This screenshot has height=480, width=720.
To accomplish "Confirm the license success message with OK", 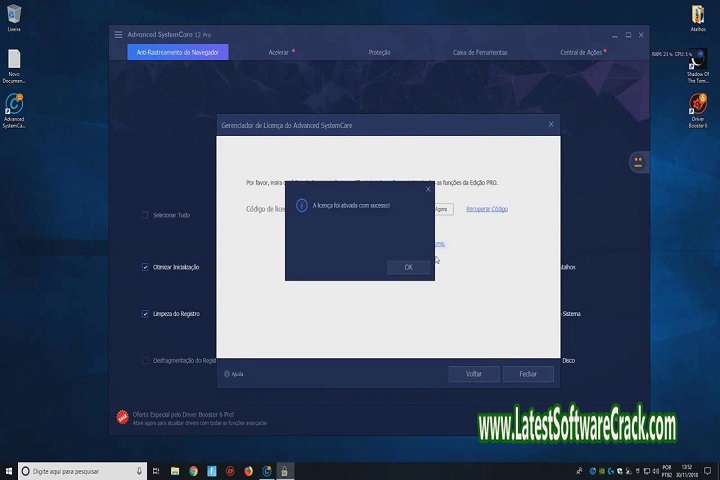I will click(x=408, y=267).
